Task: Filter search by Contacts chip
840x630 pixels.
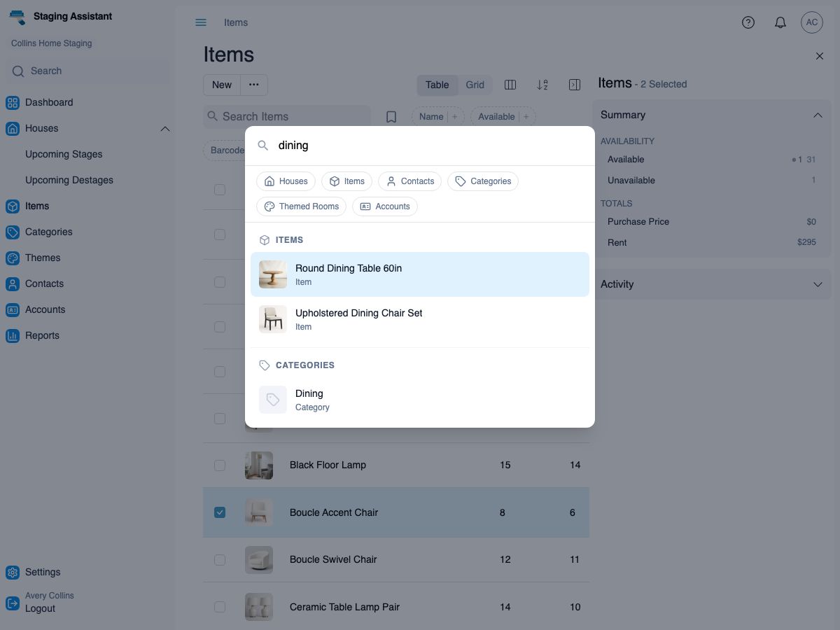Action: click(x=410, y=181)
